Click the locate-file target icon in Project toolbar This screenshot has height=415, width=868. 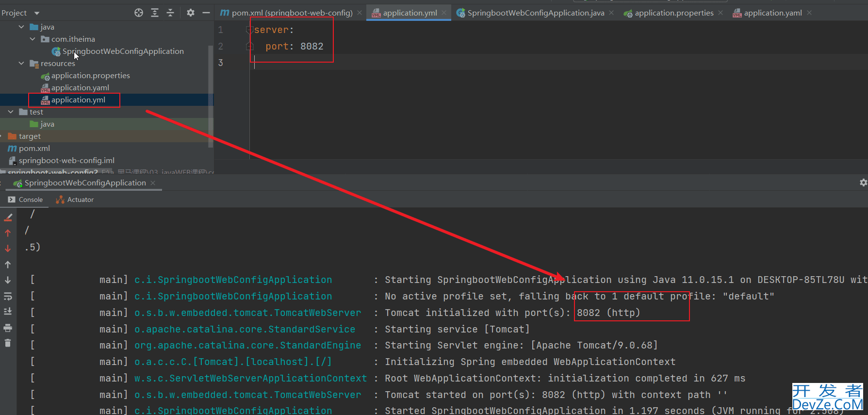pos(139,13)
